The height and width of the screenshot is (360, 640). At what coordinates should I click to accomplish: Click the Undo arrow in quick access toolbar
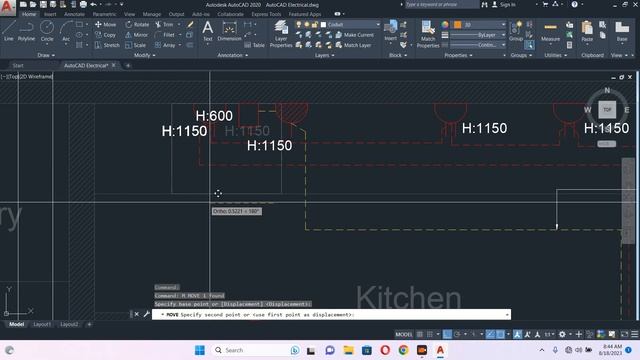pyautogui.click(x=94, y=4)
